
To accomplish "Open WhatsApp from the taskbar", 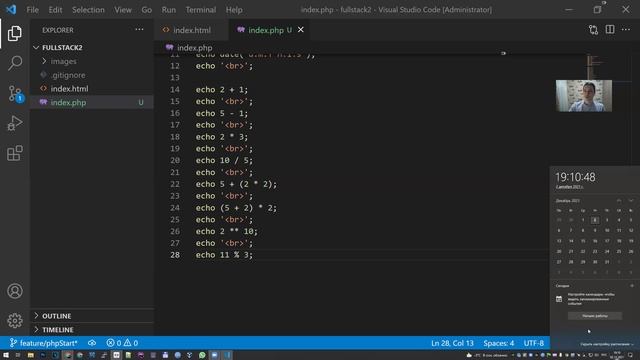I will (202, 355).
